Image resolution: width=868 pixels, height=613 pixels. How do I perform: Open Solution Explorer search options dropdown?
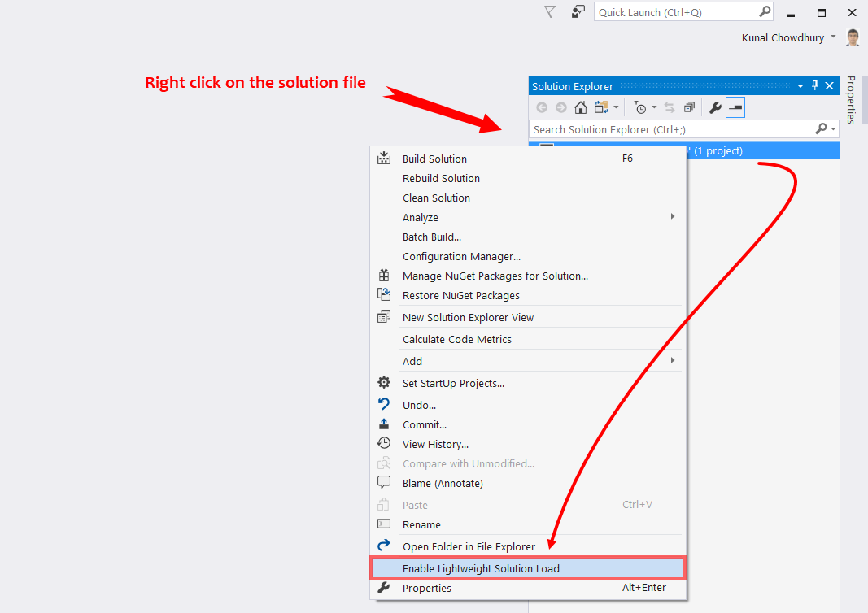coord(833,129)
